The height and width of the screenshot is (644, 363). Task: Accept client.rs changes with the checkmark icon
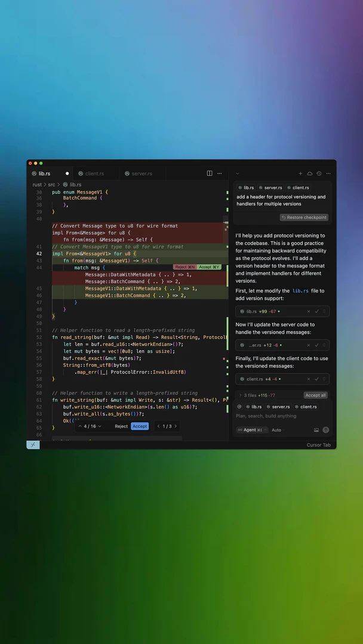[x=317, y=379]
